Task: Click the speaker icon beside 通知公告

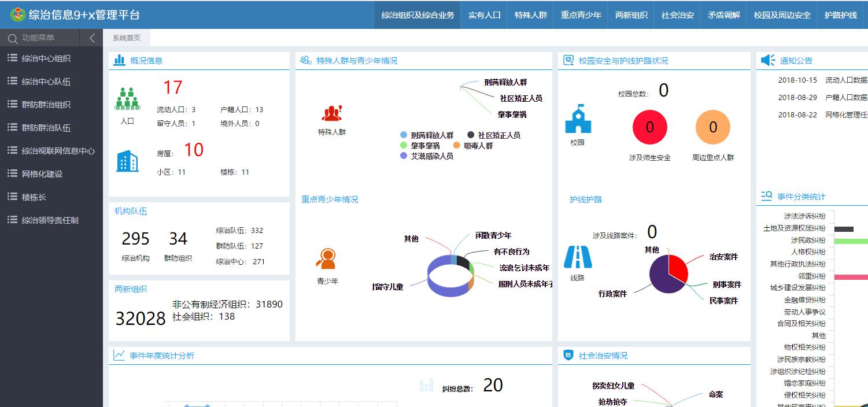Action: pyautogui.click(x=768, y=60)
